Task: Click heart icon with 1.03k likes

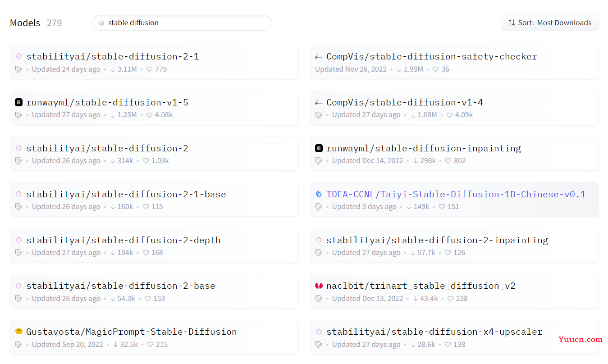Action: point(146,161)
